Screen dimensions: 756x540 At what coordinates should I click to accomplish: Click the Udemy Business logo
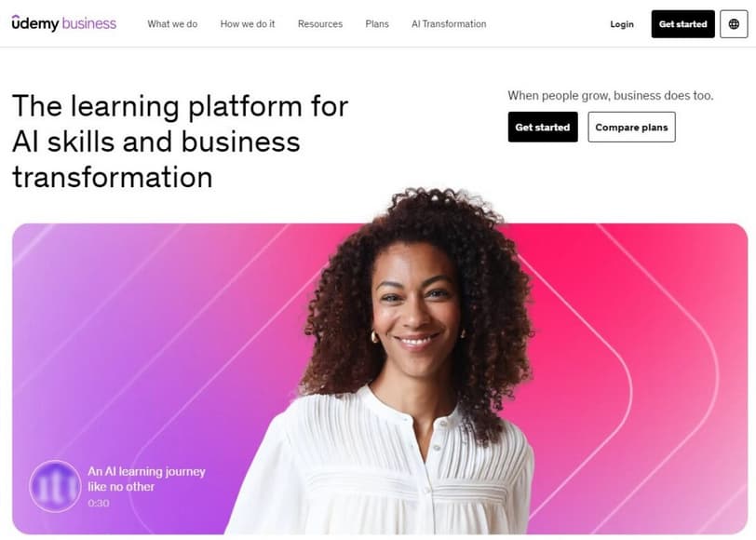(64, 23)
